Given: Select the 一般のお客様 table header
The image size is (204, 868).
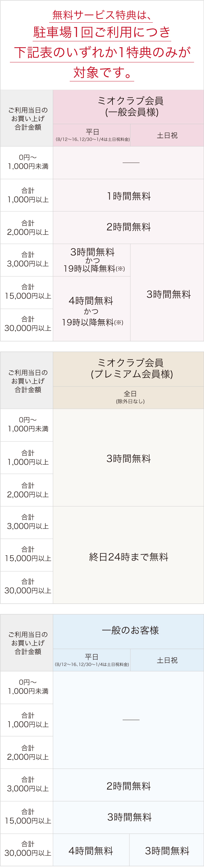Looking at the screenshot, I should pyautogui.click(x=130, y=630).
